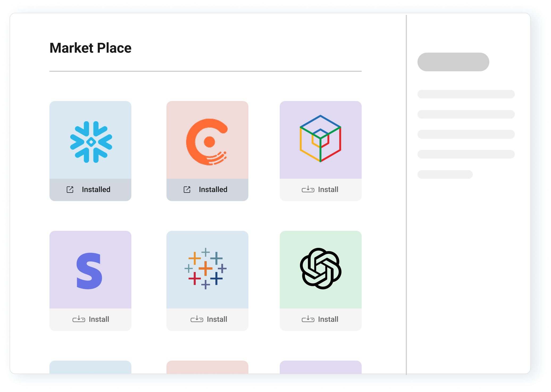Install the multicolor cube app

tap(321, 190)
